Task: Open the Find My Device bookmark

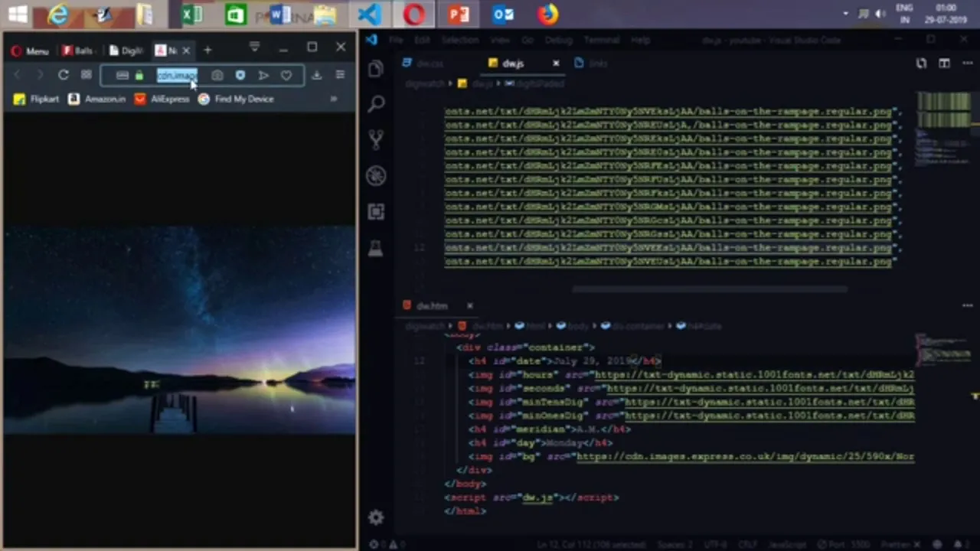Action: click(x=236, y=99)
